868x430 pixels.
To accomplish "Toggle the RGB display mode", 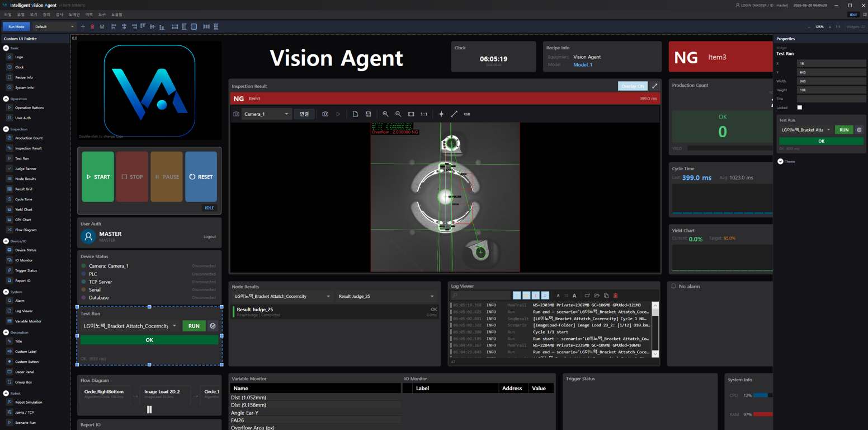I will [467, 114].
